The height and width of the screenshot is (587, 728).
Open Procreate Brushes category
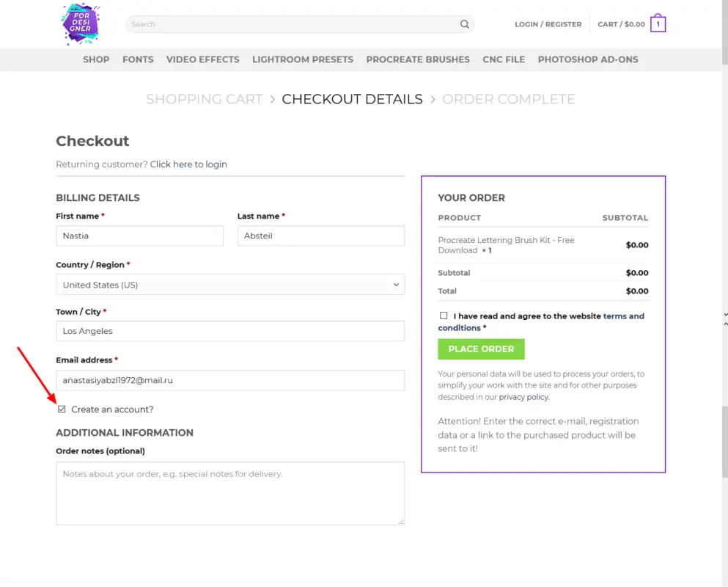(418, 59)
